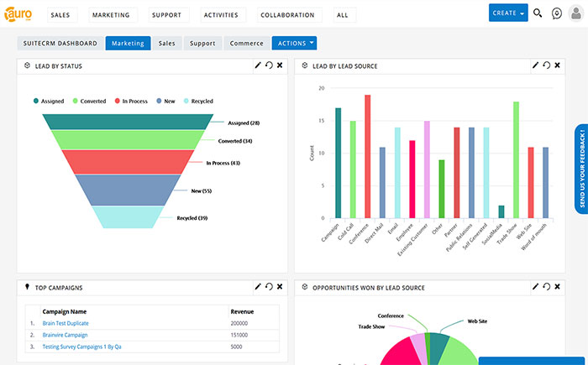This screenshot has width=588, height=365.
Task: Click the Converted green funnel segment
Action: click(x=128, y=140)
